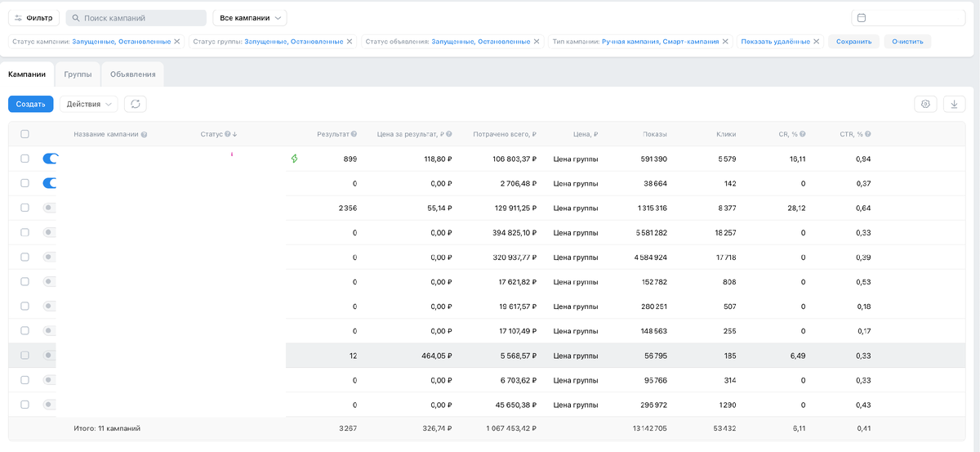Click Цена группы in the 129 911,25 ₽ row
This screenshot has width=980, height=452.
[576, 208]
